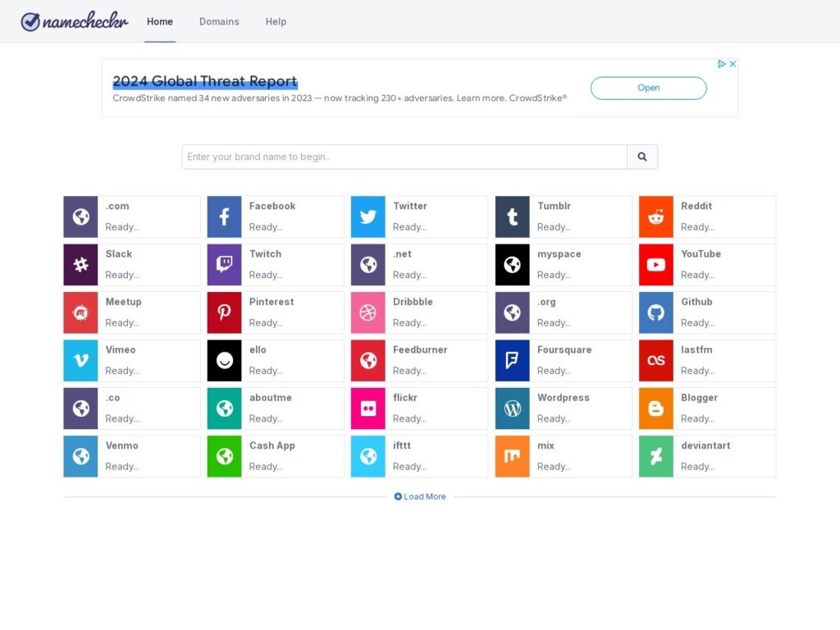Click the Twitter bird icon

(x=367, y=217)
